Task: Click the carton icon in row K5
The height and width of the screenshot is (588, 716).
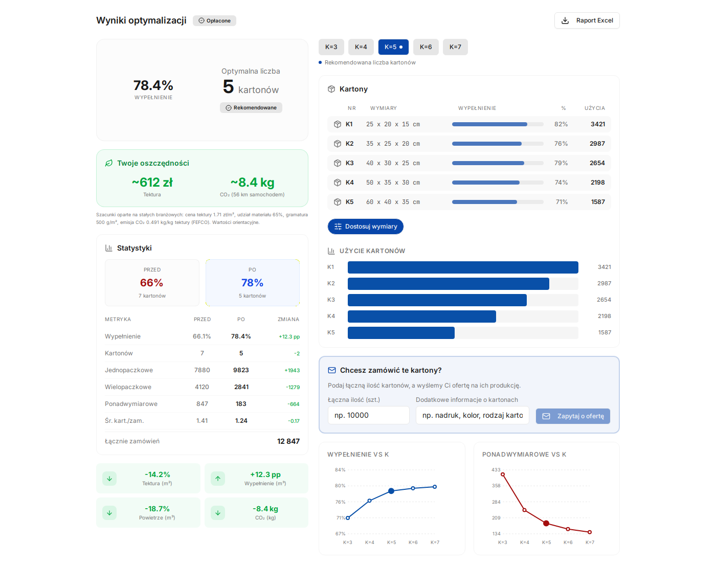Action: [x=338, y=202]
